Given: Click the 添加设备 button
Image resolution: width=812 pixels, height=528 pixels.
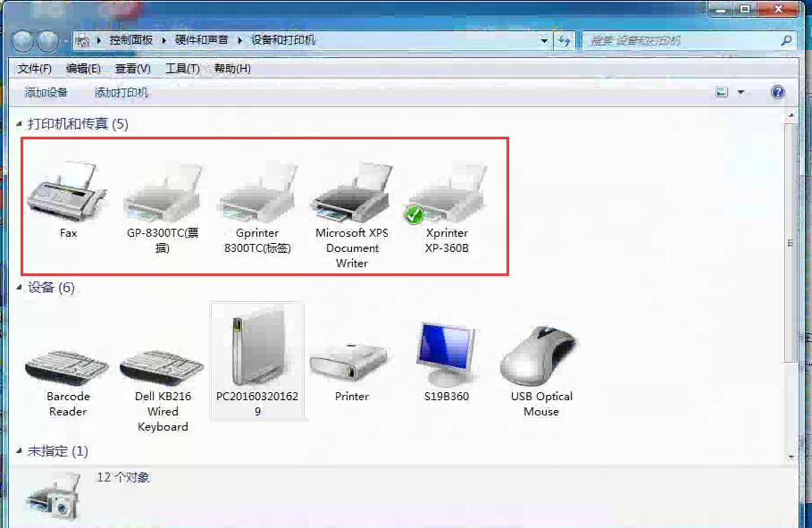Looking at the screenshot, I should [46, 92].
